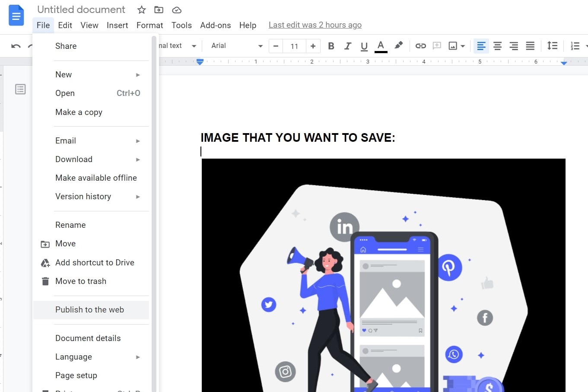Viewport: 588px width, 392px height.
Task: Select right align
Action: tap(514, 46)
